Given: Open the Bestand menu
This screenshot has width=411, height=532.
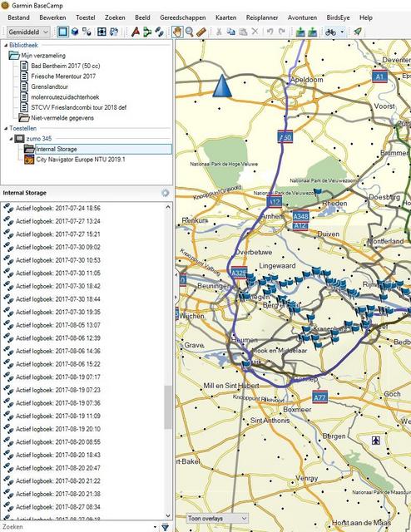Looking at the screenshot, I should [x=18, y=17].
